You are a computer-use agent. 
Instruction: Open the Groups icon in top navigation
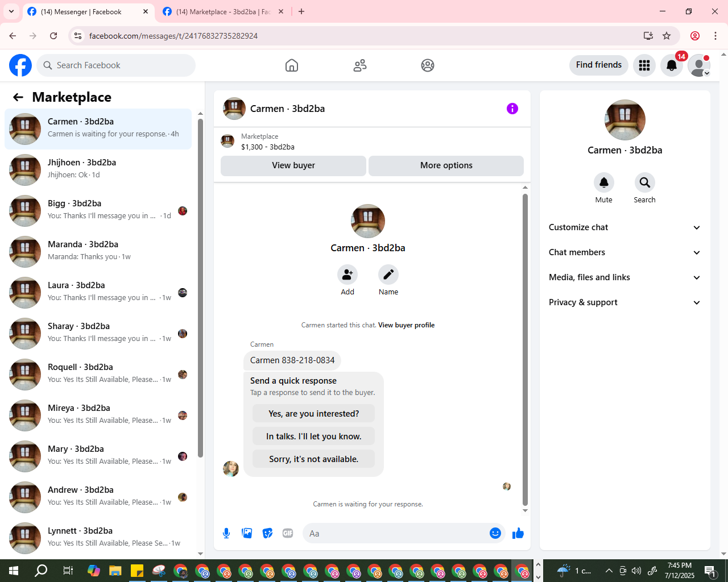point(428,65)
